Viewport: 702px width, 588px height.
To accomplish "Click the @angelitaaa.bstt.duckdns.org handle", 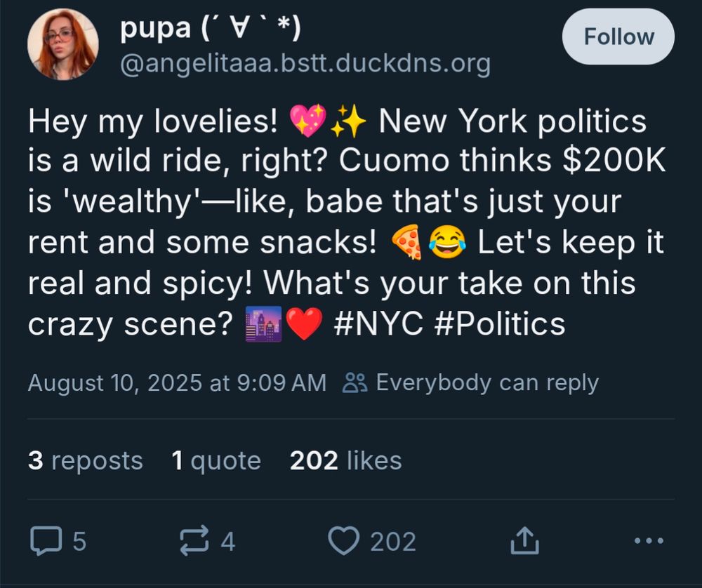I will tap(305, 64).
